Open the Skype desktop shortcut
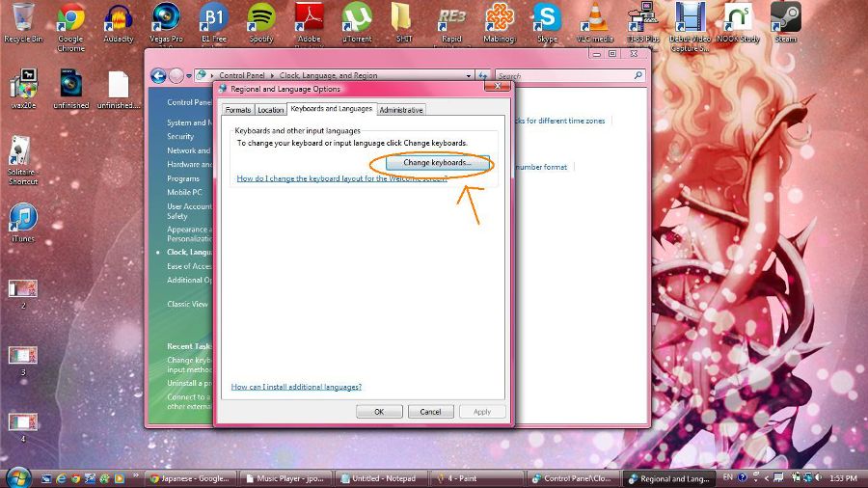Viewport: 868px width, 488px height. coord(547,19)
